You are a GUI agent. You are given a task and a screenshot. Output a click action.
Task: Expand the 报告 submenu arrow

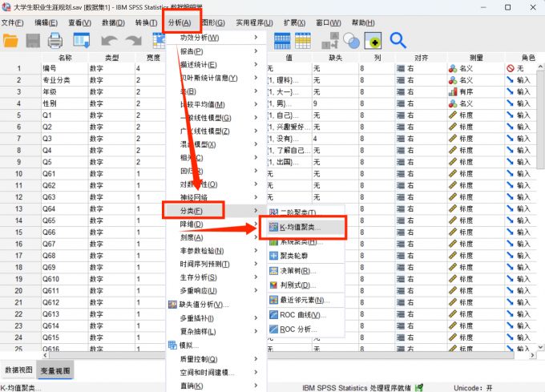[x=256, y=51]
